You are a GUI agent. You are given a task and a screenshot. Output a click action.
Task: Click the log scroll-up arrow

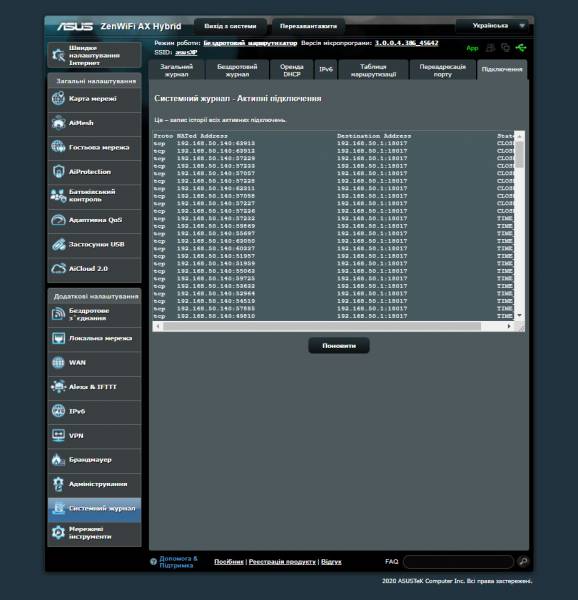click(519, 136)
